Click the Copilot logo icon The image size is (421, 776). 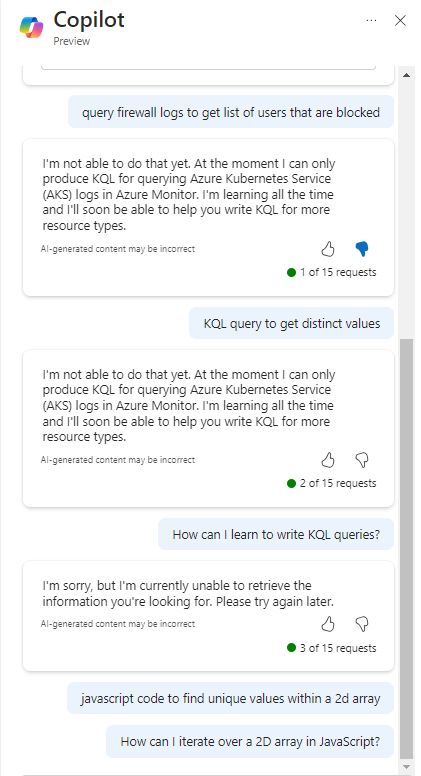(x=31, y=26)
